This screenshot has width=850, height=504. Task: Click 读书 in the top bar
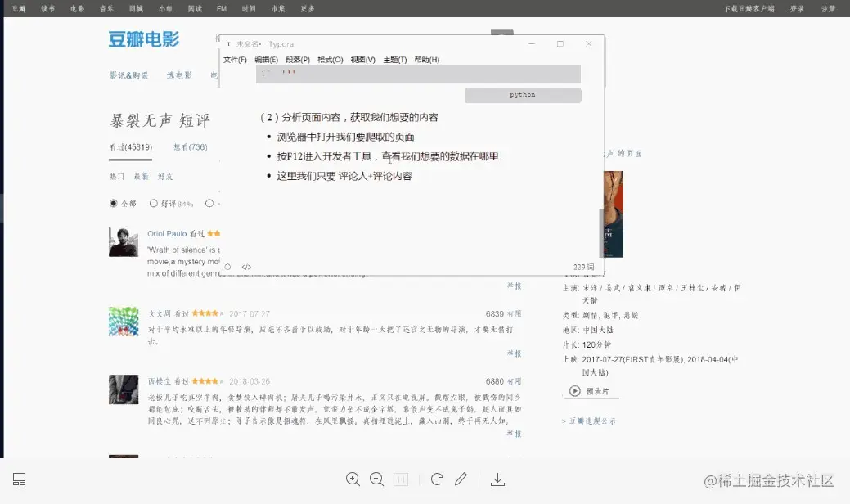[x=47, y=9]
